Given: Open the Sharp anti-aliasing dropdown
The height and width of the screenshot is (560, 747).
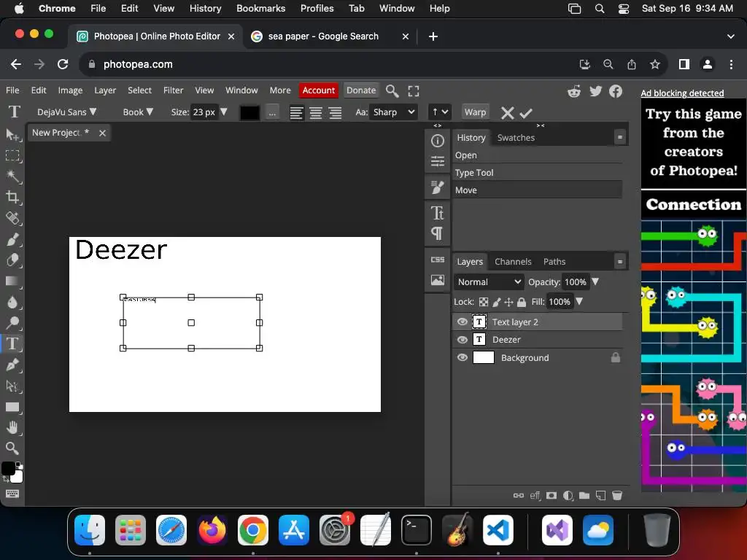Looking at the screenshot, I should [393, 112].
